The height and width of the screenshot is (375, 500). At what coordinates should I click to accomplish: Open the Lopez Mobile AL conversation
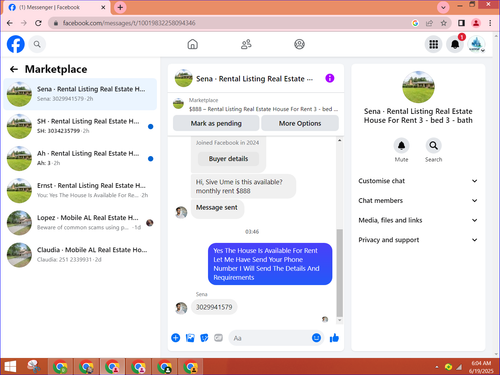[x=80, y=223]
